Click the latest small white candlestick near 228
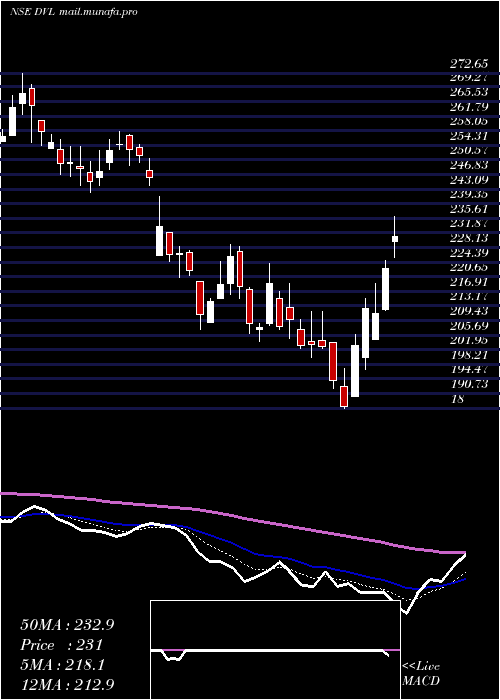 395,239
